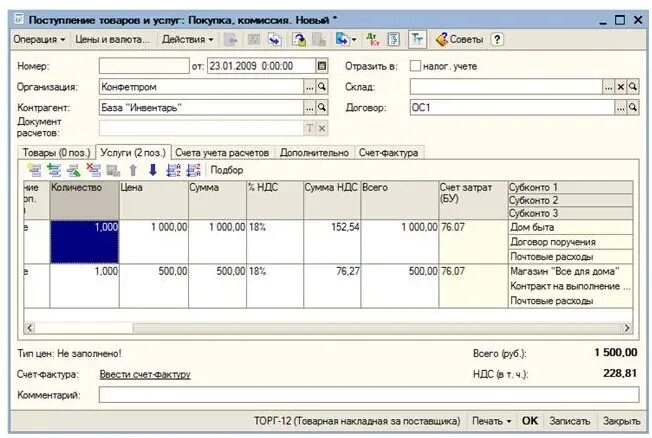Viewport: 652px width, 438px height.
Task: Click the ellipsis button of Договор field
Action: point(620,108)
